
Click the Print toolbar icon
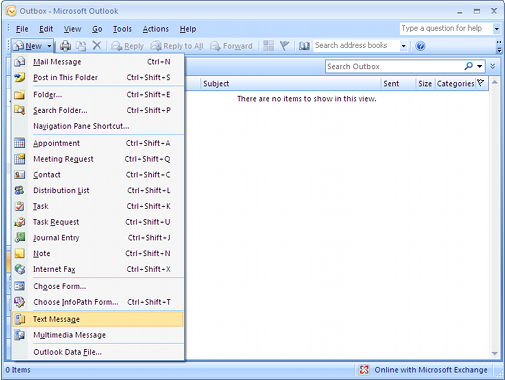pos(65,46)
